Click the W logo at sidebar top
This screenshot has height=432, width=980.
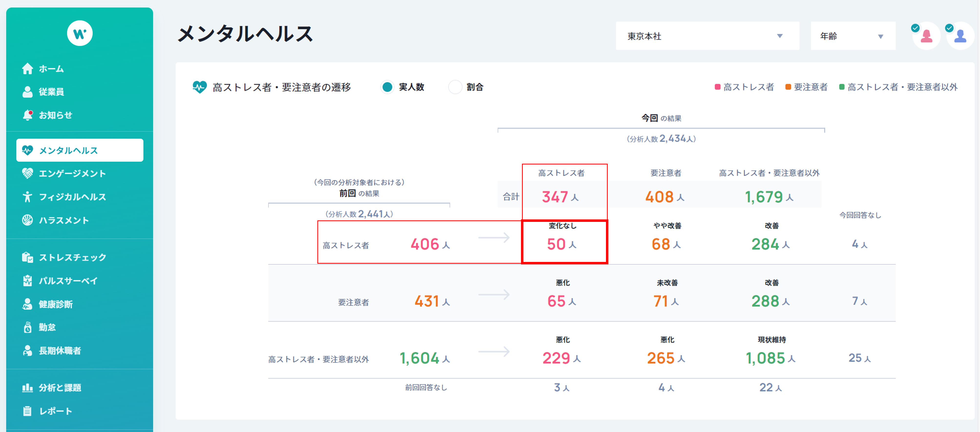80,33
